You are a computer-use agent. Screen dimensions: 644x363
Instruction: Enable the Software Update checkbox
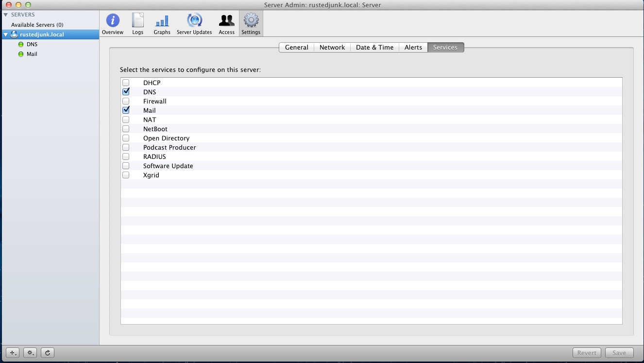(126, 166)
